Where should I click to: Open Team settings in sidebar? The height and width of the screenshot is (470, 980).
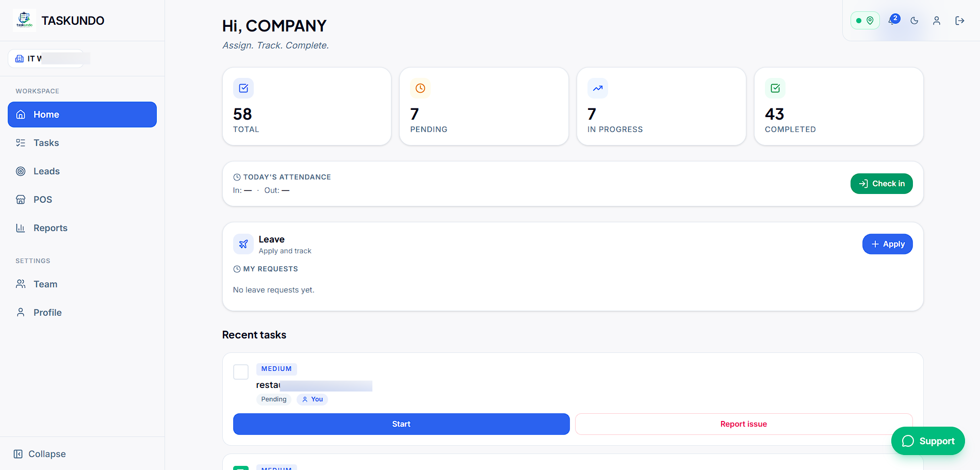[82, 284]
